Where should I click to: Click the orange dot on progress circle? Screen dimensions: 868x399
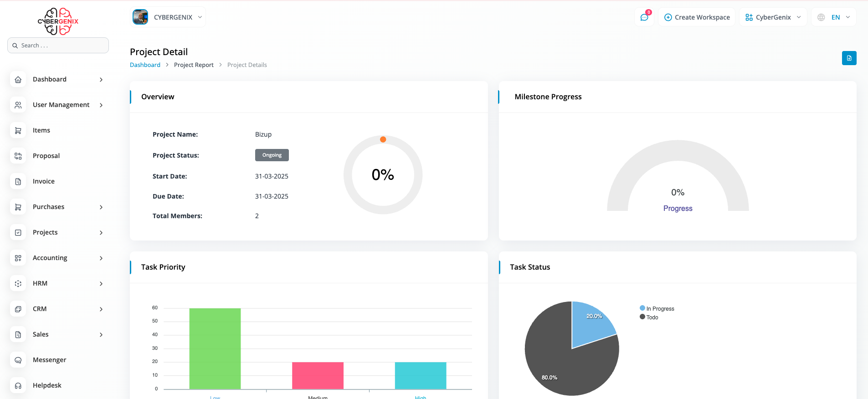(383, 139)
